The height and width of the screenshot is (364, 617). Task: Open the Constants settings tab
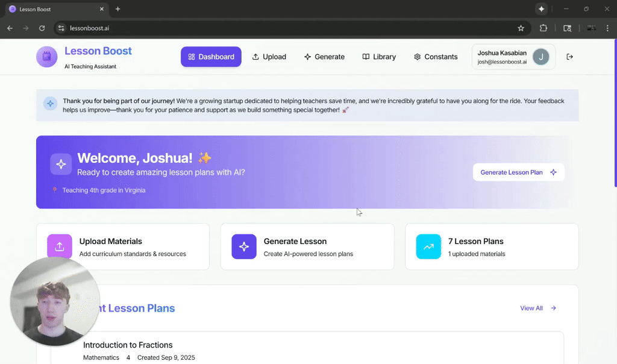[436, 57]
